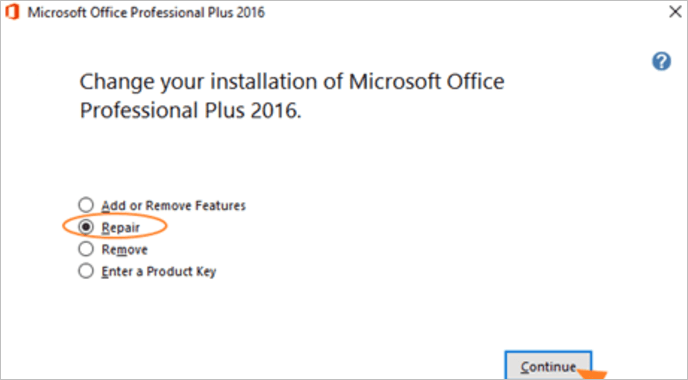Click the Office logo in title bar

coord(12,12)
